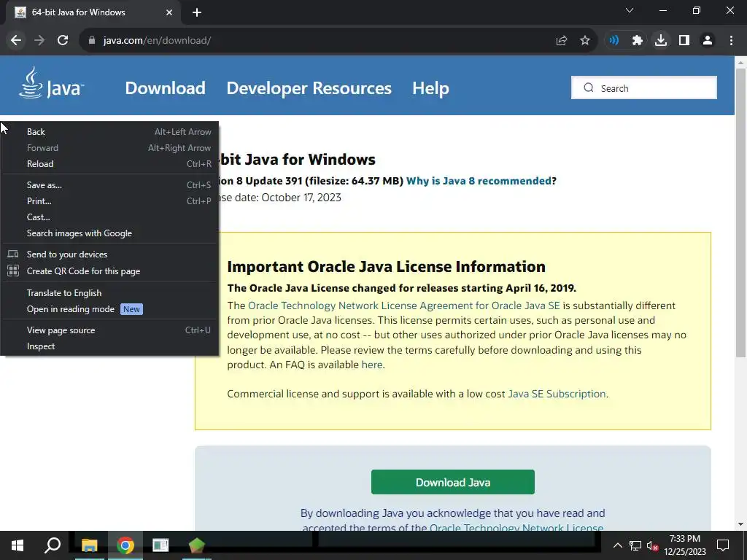Choose Back in the context menu
Viewport: 747px width, 560px height.
(109, 132)
